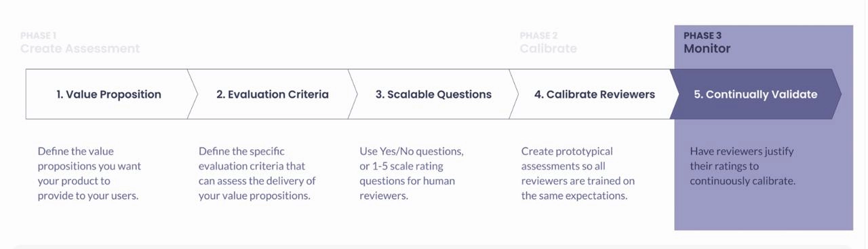Click the 'Create prototypical assessments' description
The image size is (868, 249).
pos(578,173)
